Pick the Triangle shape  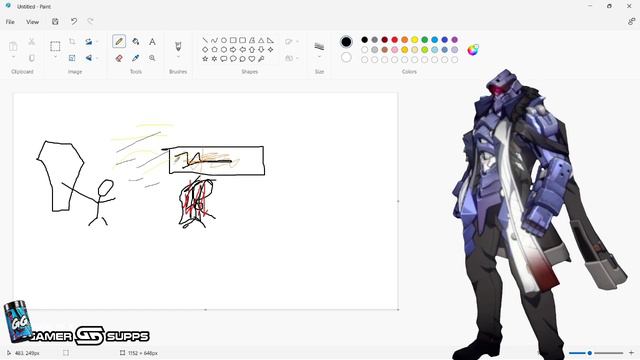(x=261, y=40)
